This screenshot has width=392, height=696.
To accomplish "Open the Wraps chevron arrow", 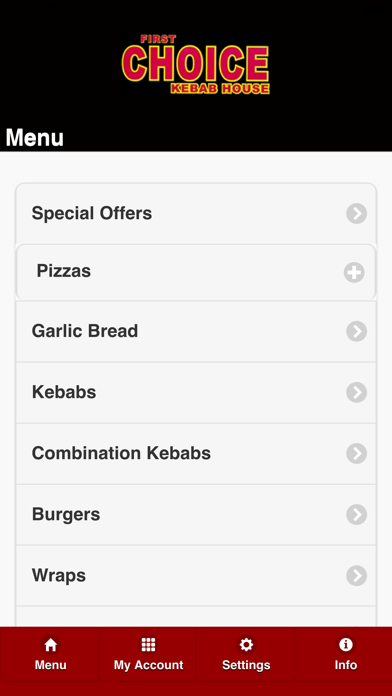I will click(356, 576).
